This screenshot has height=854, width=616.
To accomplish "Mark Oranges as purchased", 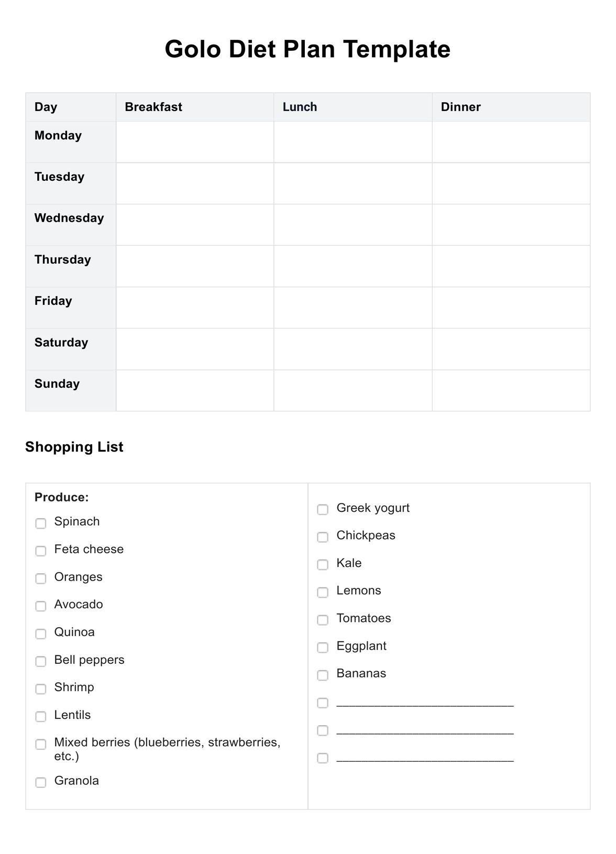I will [41, 578].
